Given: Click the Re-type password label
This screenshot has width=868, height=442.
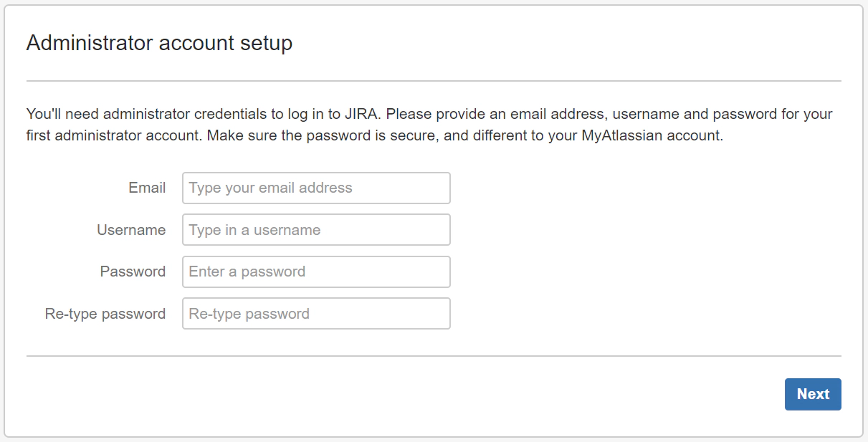Looking at the screenshot, I should coord(105,313).
